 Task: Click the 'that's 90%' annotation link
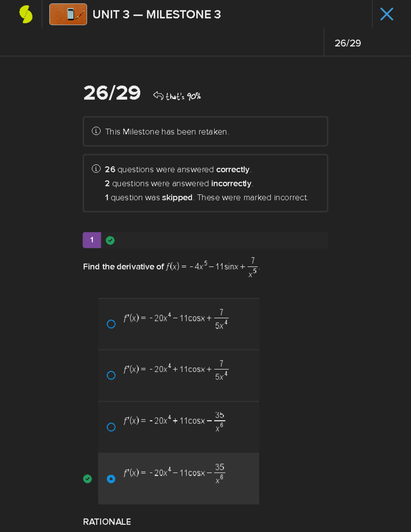pyautogui.click(x=183, y=96)
